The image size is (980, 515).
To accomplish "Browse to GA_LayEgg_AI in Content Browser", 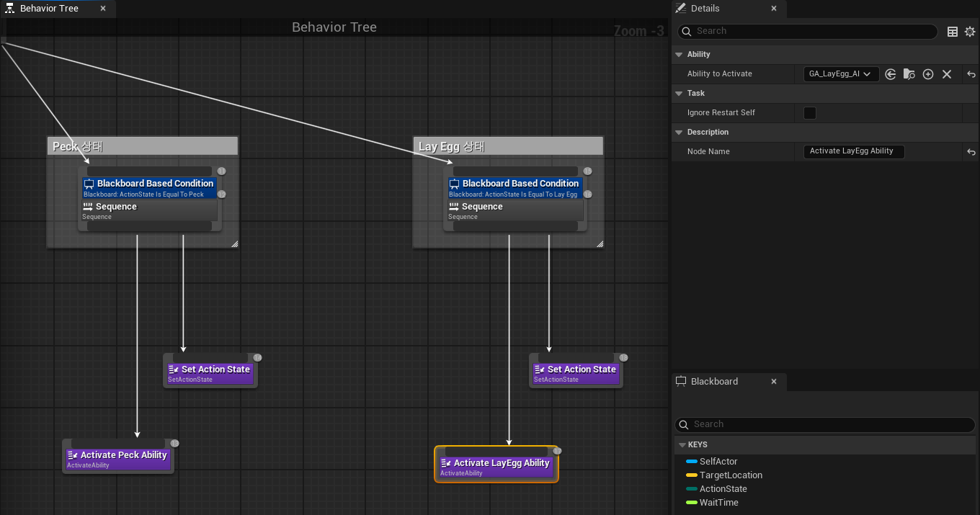I will [x=909, y=74].
